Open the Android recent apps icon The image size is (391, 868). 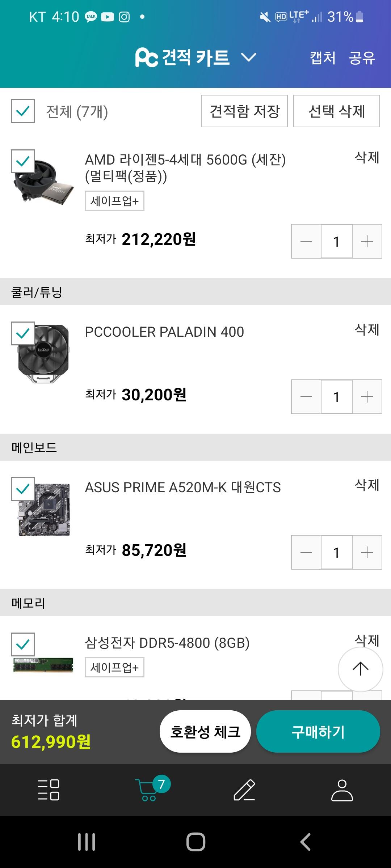[87, 842]
